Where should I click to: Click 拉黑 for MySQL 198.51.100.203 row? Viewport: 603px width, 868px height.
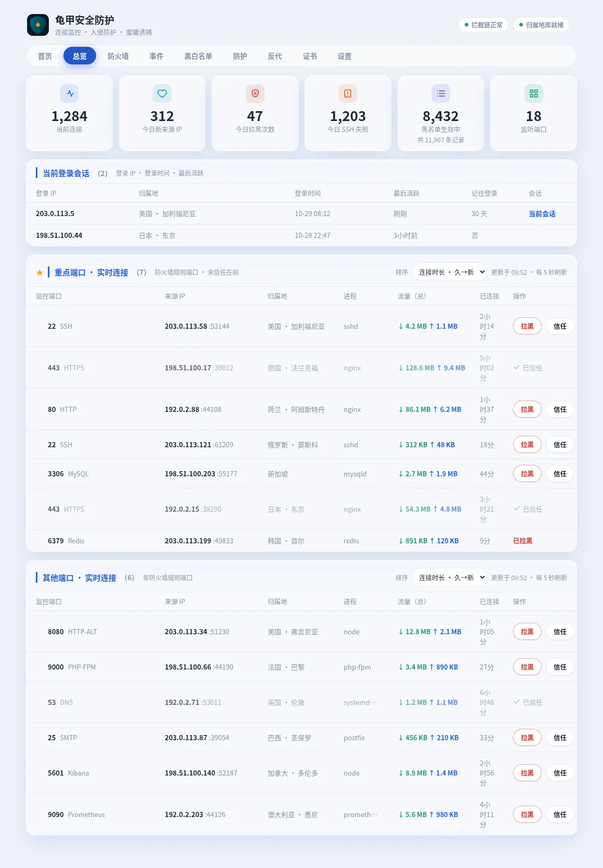coord(527,474)
